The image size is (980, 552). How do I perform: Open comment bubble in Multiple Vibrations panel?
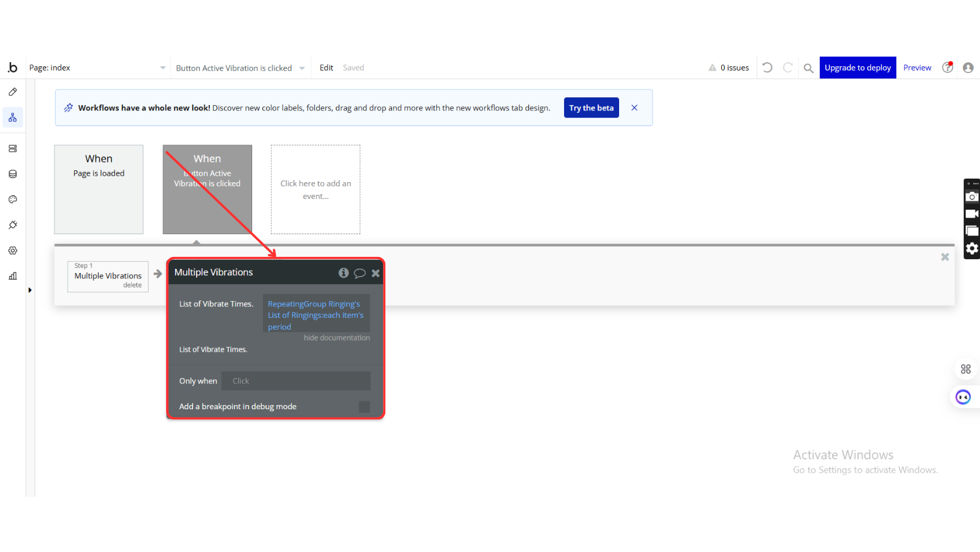[359, 273]
